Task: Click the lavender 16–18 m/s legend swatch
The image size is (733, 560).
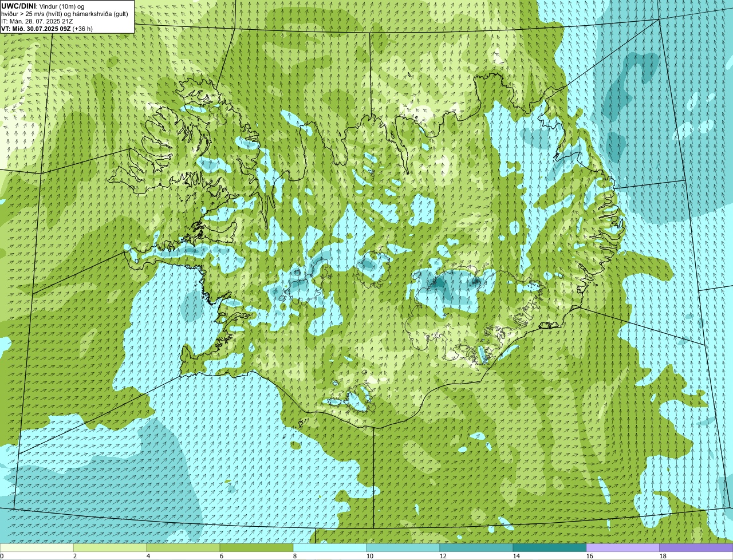Action: pyautogui.click(x=623, y=548)
